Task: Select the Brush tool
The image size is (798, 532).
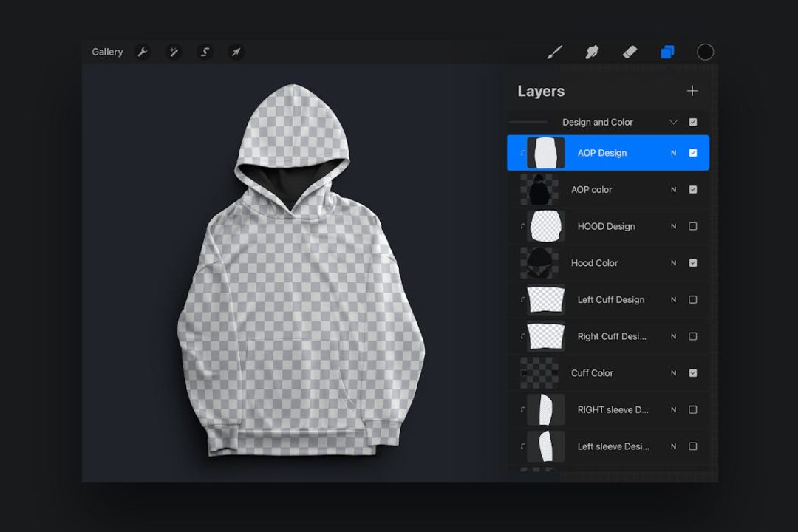Action: click(554, 52)
